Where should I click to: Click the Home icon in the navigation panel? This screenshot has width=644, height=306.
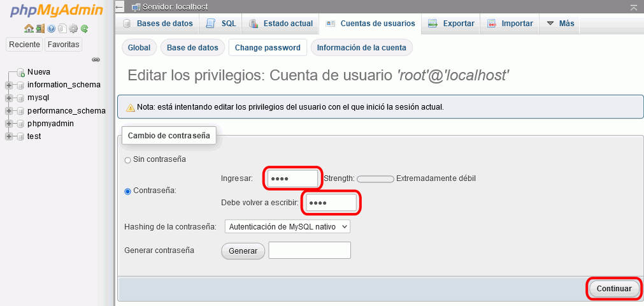(28, 29)
